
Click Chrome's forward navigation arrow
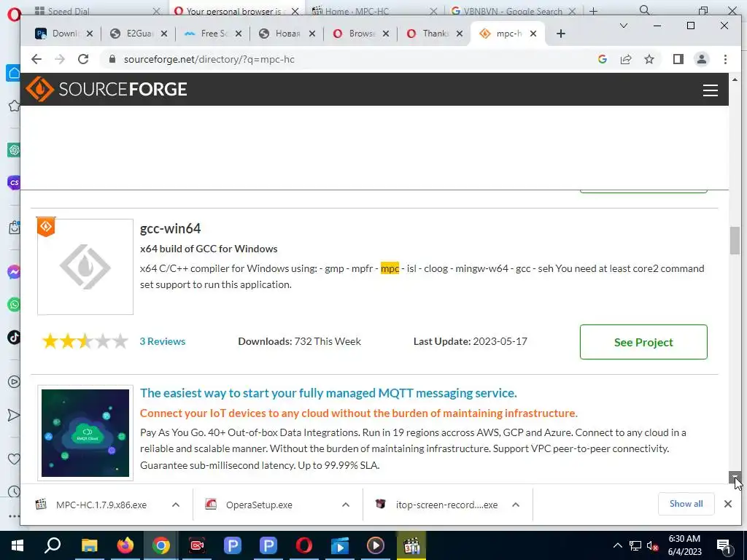60,59
